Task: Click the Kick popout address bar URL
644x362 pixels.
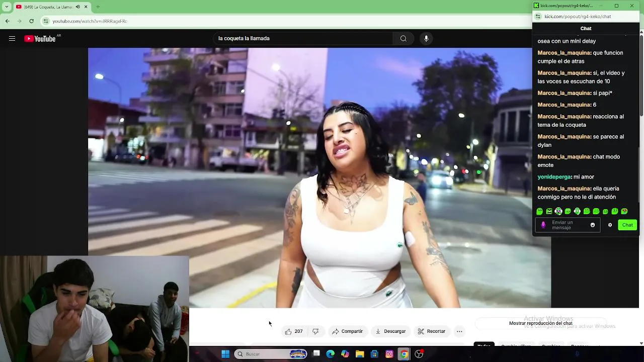Action: coord(578,16)
